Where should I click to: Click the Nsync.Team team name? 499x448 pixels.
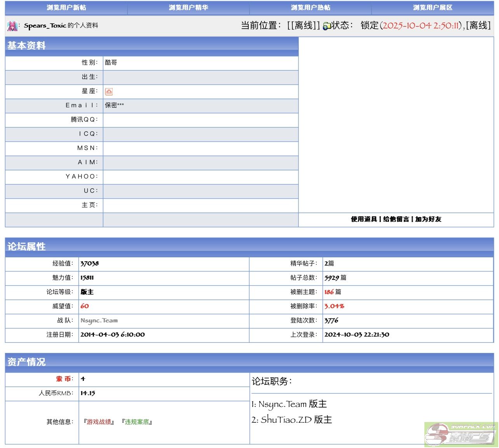click(x=99, y=321)
